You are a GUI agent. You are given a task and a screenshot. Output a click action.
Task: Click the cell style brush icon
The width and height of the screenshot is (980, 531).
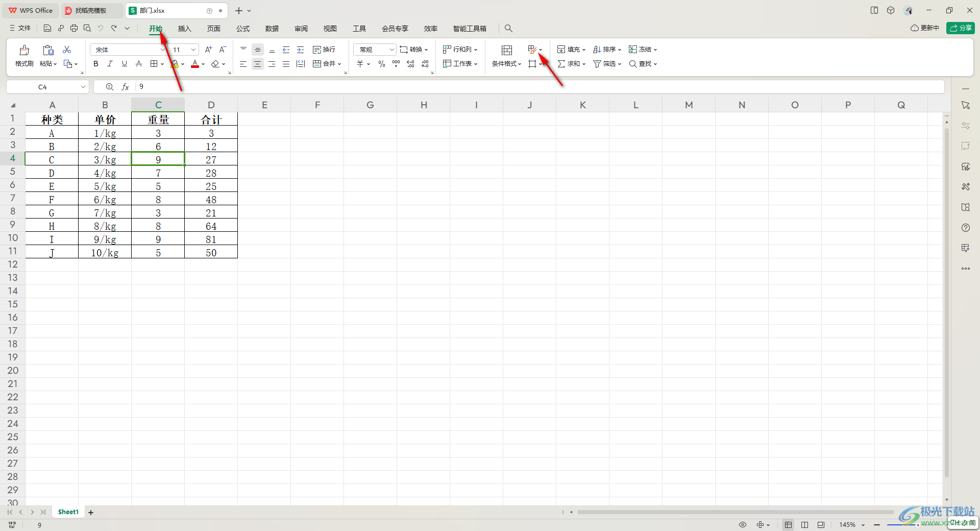532,50
